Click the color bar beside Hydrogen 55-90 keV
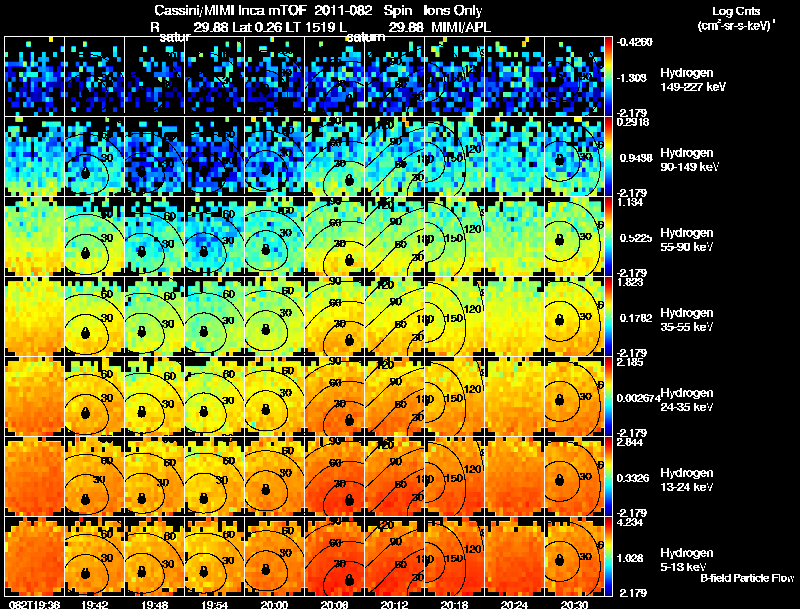This screenshot has height=609, width=800. pos(608,236)
